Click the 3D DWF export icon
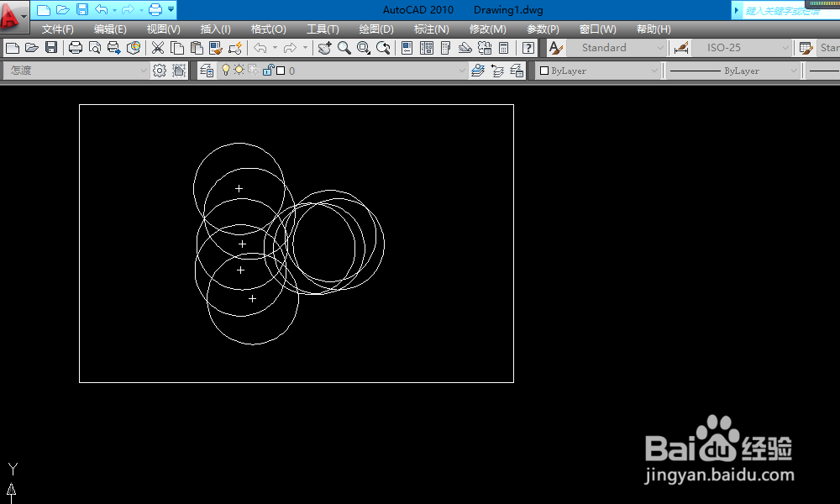 coord(134,48)
